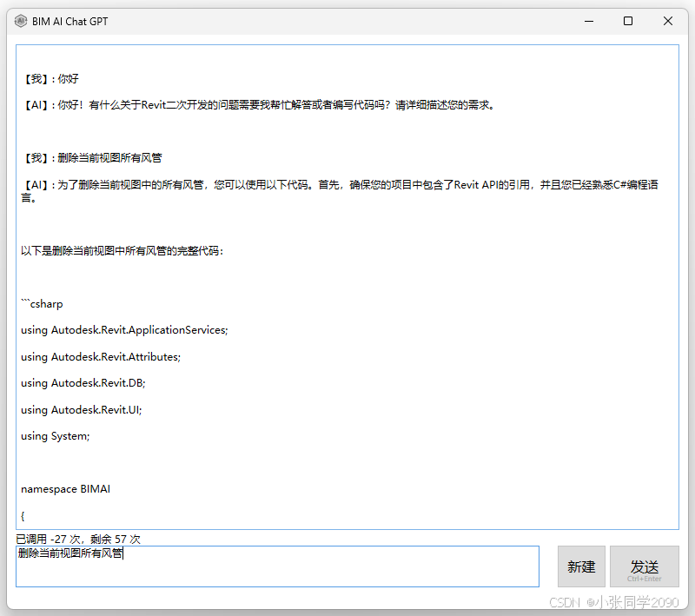This screenshot has height=616, width=695.
Task: Click the 新建 new chat button
Action: (x=581, y=566)
